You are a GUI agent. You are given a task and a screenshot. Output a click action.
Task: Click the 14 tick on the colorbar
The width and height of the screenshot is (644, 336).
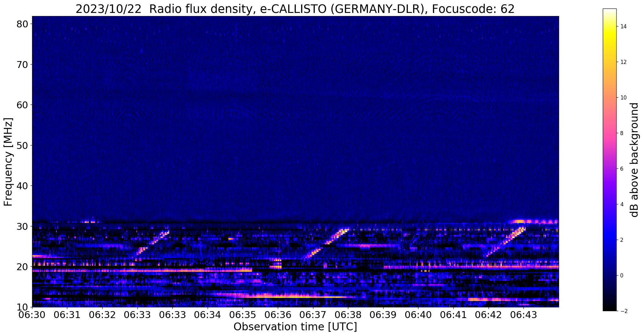(x=623, y=26)
